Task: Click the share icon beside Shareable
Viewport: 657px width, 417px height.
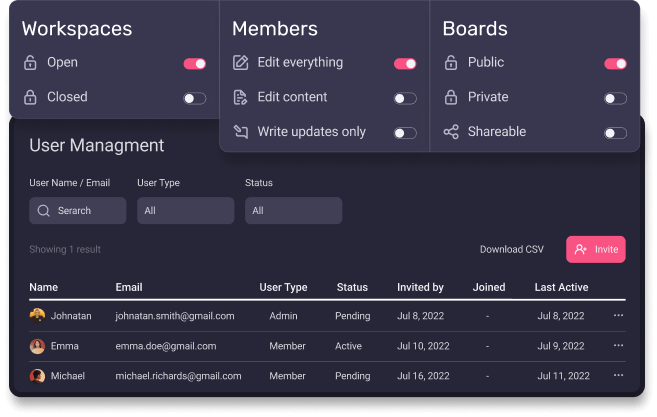Action: (451, 132)
